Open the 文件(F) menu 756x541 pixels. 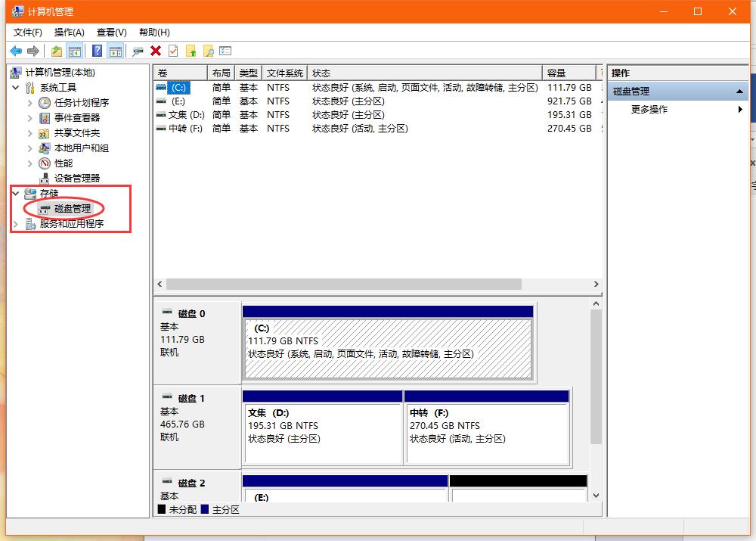(x=27, y=33)
